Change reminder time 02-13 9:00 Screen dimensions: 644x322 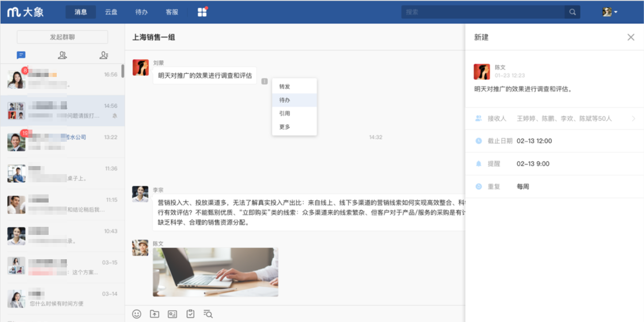(x=533, y=164)
